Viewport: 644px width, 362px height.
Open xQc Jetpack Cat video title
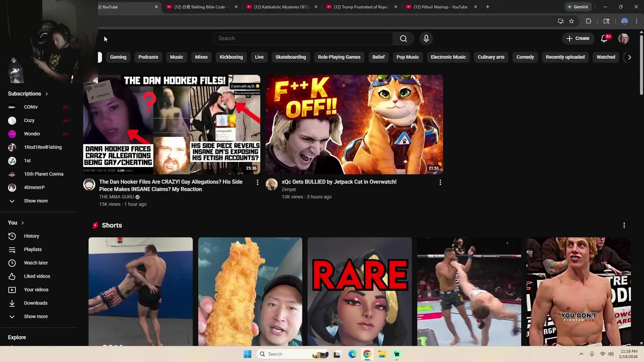pyautogui.click(x=339, y=182)
